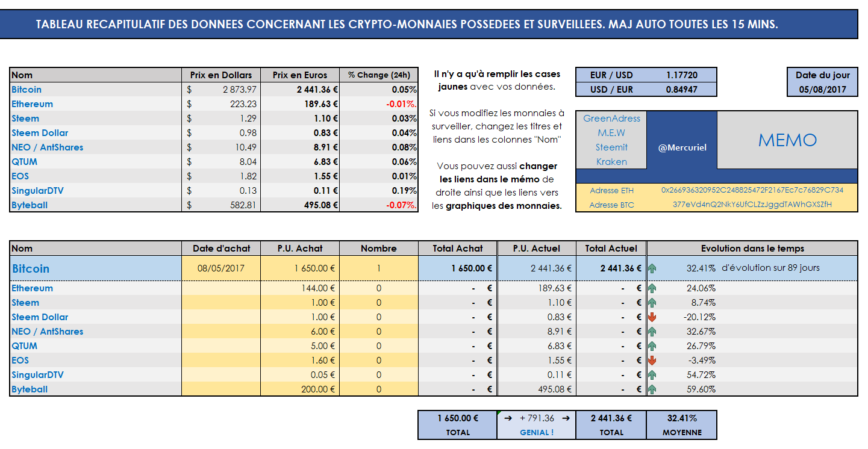This screenshot has height=449, width=868.
Task: Click the SingularDTV 0.19% change cell
Action: tap(379, 191)
